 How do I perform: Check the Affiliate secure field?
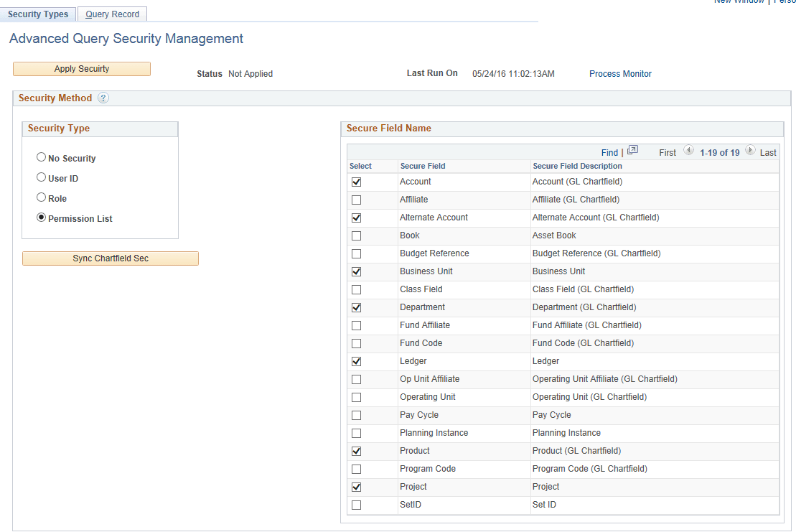point(357,200)
